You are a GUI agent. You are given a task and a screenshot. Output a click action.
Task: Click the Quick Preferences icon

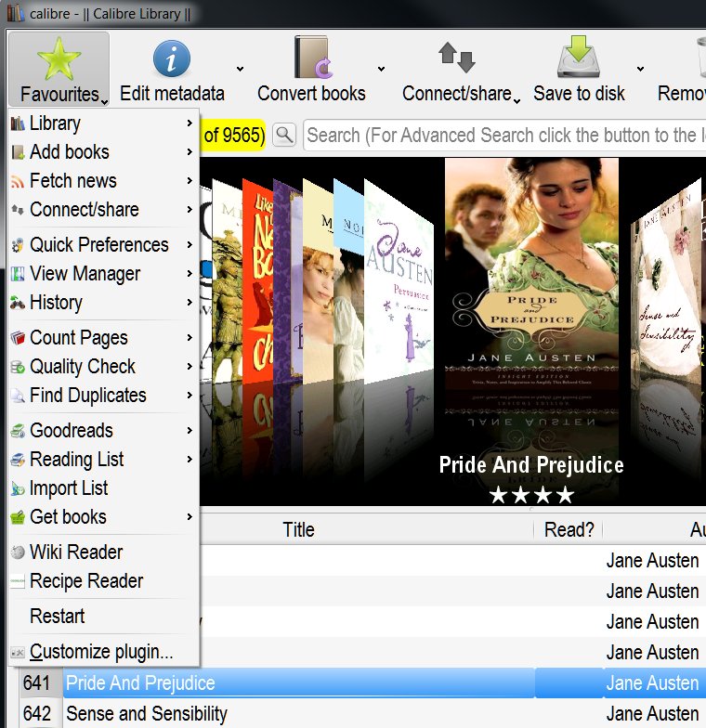(18, 245)
